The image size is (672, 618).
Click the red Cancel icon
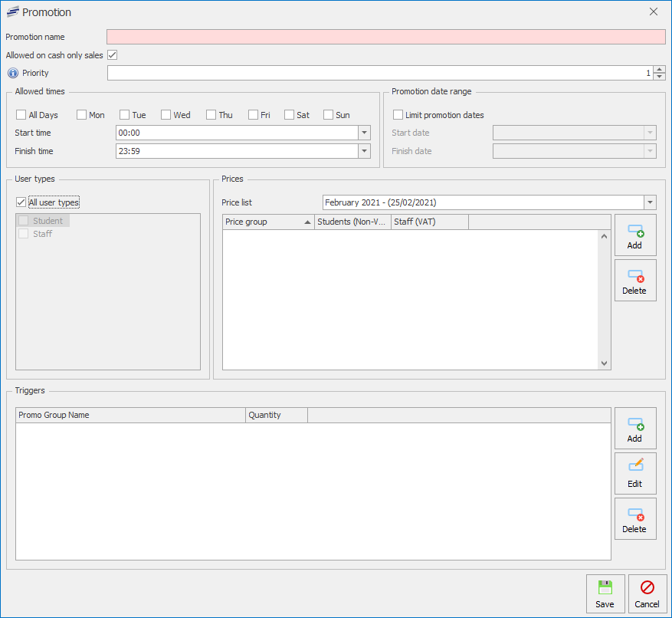[647, 588]
